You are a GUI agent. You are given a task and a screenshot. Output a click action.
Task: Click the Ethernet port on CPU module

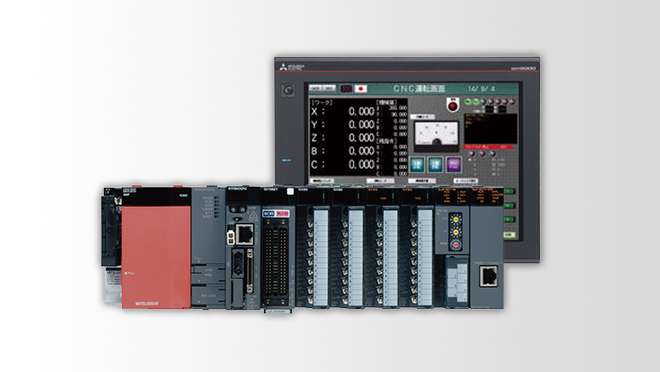[x=245, y=234]
